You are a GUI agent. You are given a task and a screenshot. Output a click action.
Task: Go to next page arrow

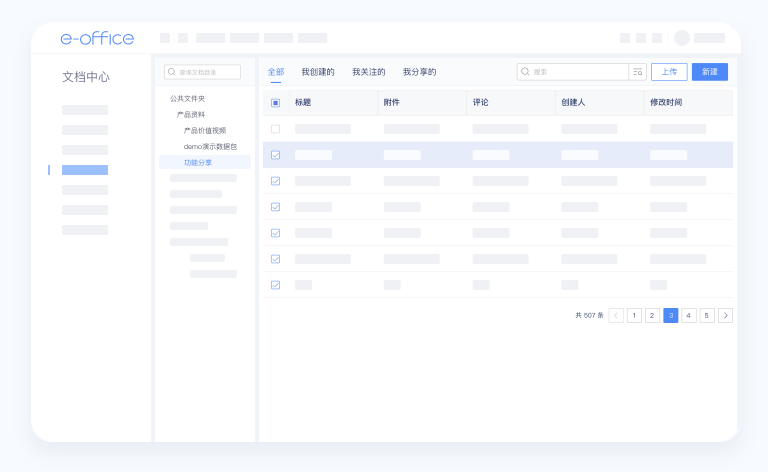tap(725, 315)
